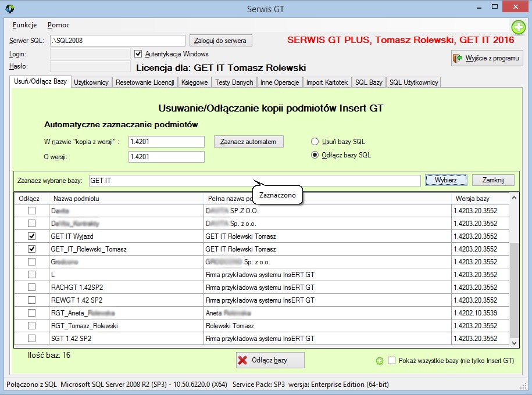Switch to Resetowanie Licencji tab

(145, 82)
